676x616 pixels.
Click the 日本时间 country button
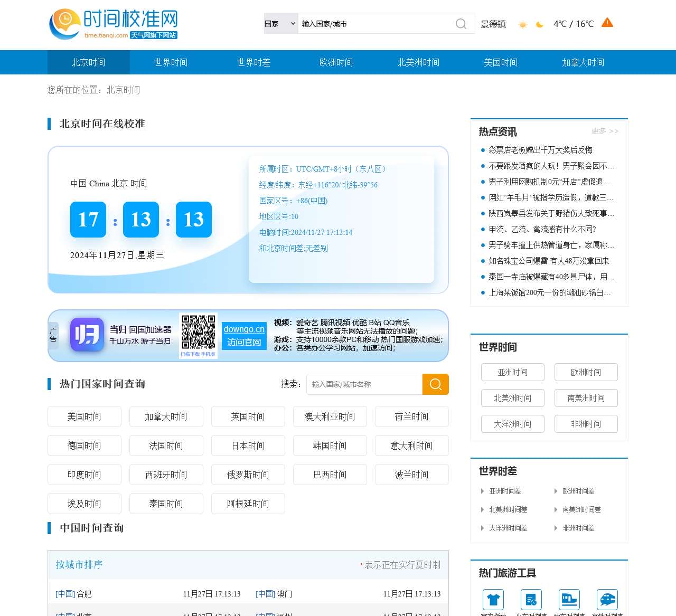248,446
